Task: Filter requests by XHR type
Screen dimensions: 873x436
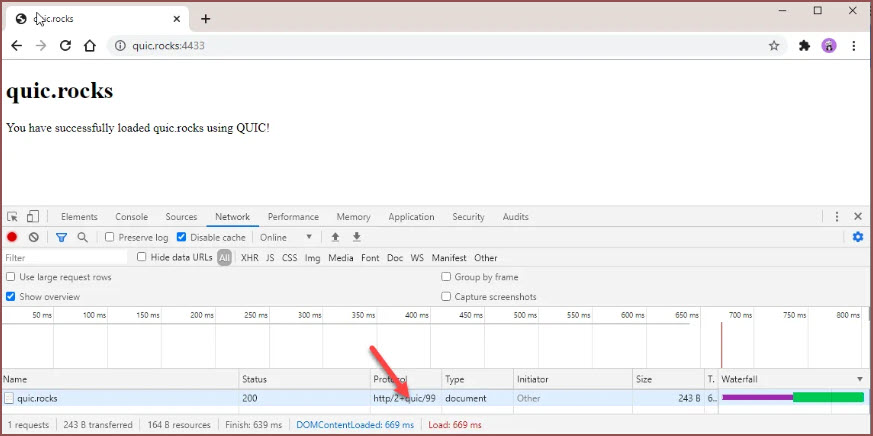Action: [249, 258]
